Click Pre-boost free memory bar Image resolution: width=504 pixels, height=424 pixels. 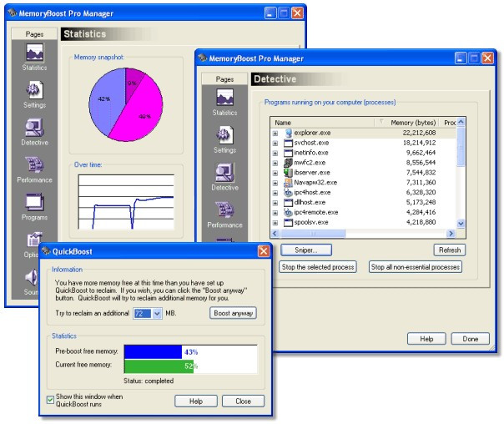click(154, 352)
